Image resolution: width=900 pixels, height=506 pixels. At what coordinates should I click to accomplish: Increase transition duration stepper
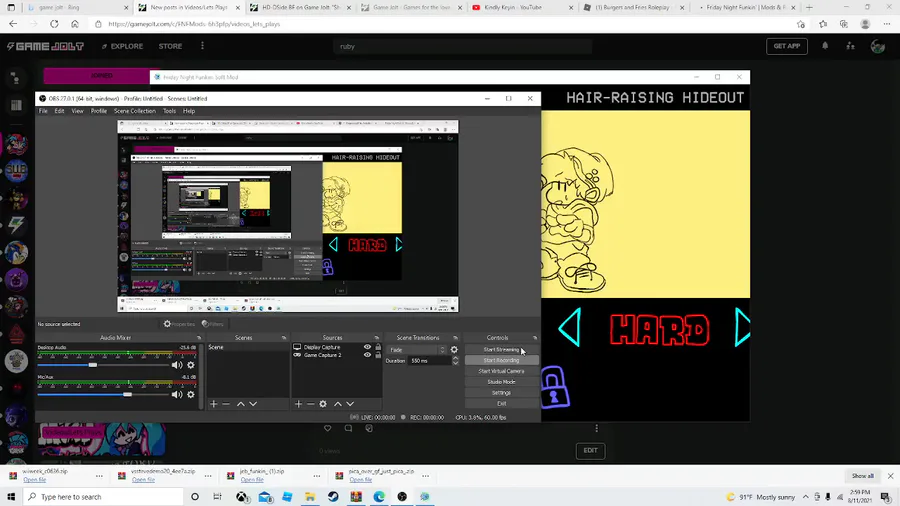[455, 359]
